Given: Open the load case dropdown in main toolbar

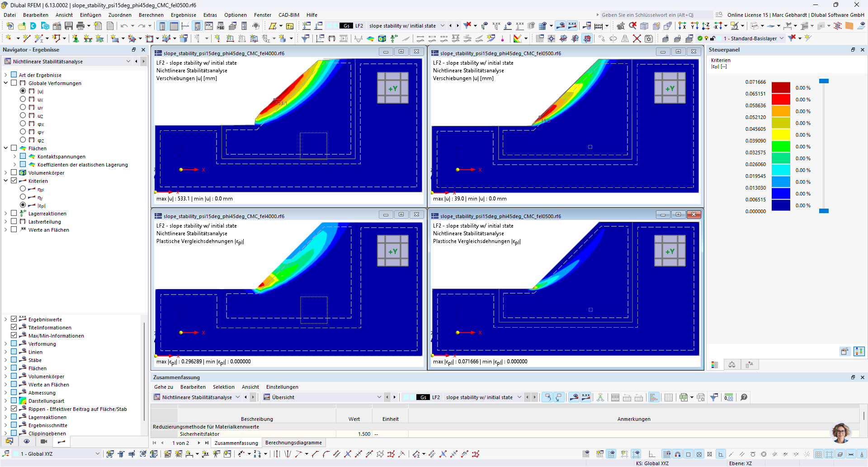Looking at the screenshot, I should [x=443, y=26].
